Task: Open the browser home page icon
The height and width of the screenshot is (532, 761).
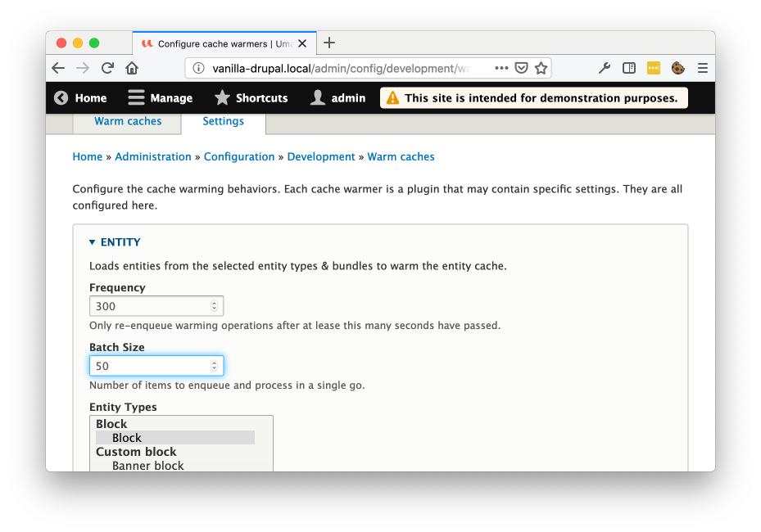Action: (x=132, y=68)
